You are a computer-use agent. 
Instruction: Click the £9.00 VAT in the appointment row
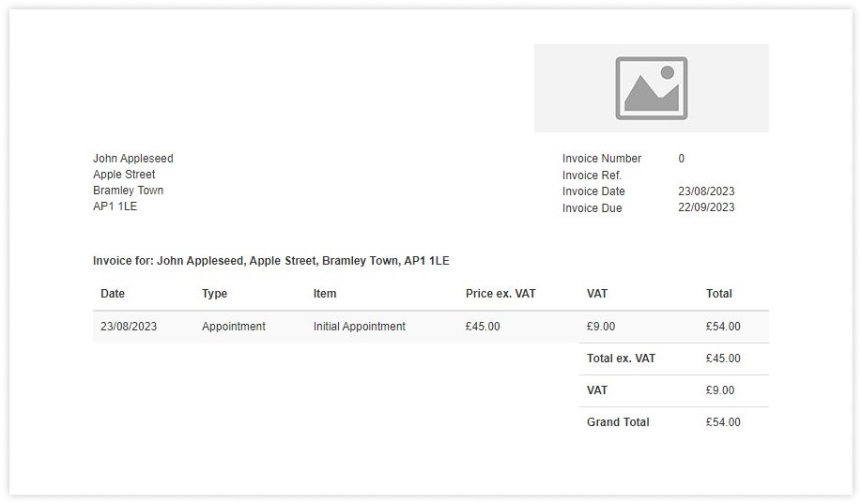601,327
